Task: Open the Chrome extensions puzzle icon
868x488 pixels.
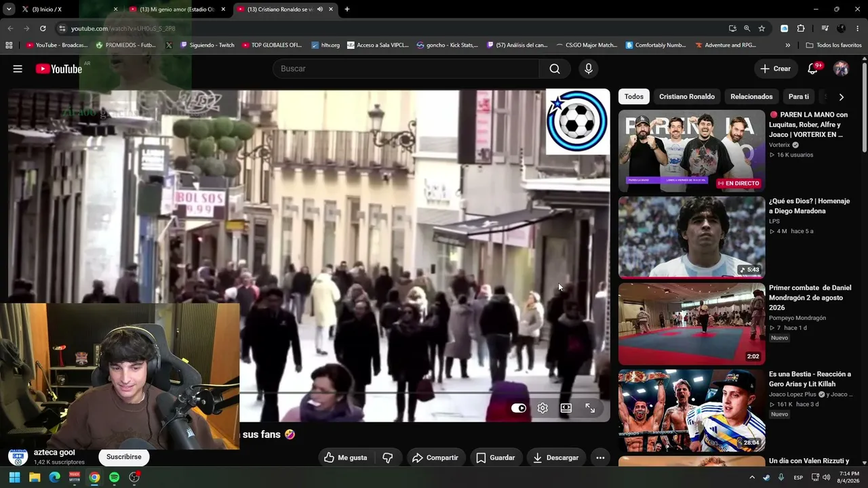Action: (801, 28)
